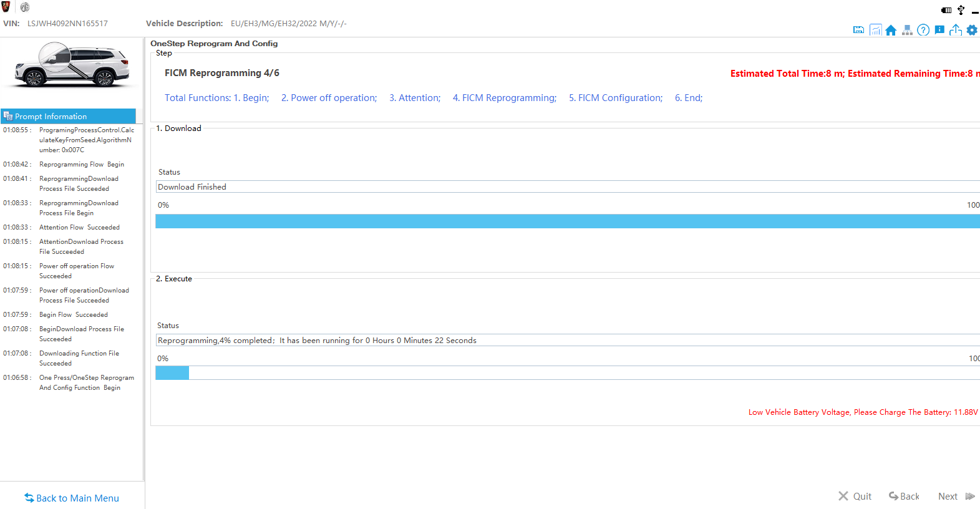Click the Quit button
980x509 pixels.
(855, 496)
